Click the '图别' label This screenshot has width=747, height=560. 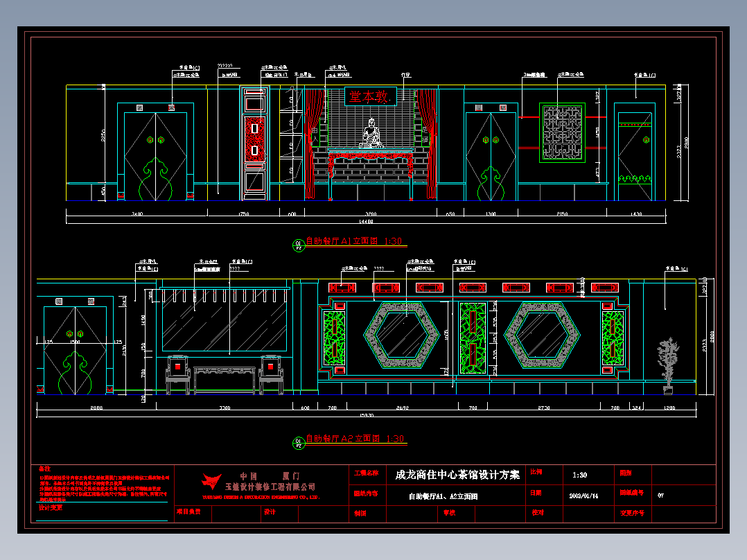point(626,473)
